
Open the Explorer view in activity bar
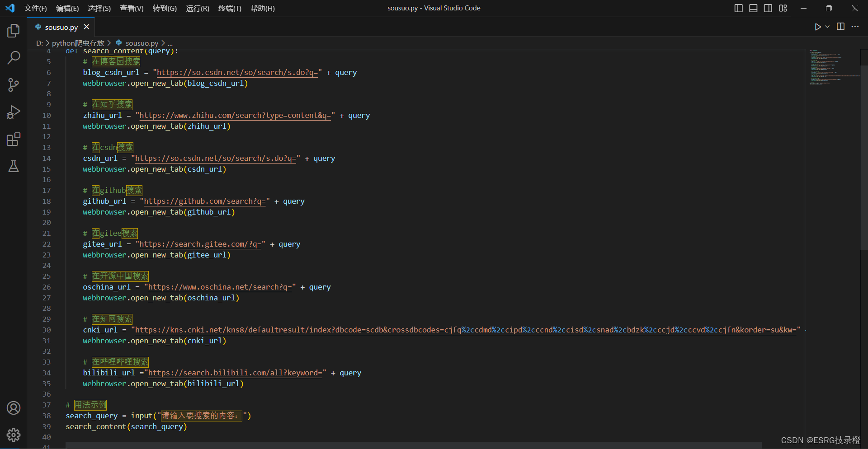pos(14,31)
